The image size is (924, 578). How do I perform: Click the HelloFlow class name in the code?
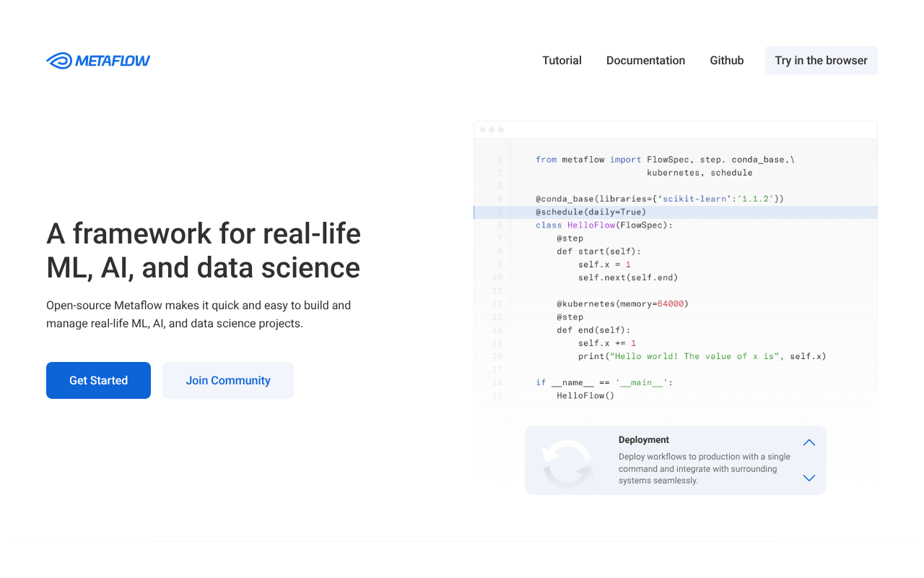(590, 225)
